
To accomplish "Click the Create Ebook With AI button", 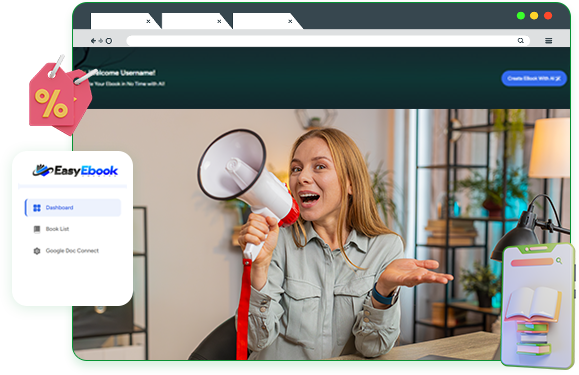I will pyautogui.click(x=534, y=78).
